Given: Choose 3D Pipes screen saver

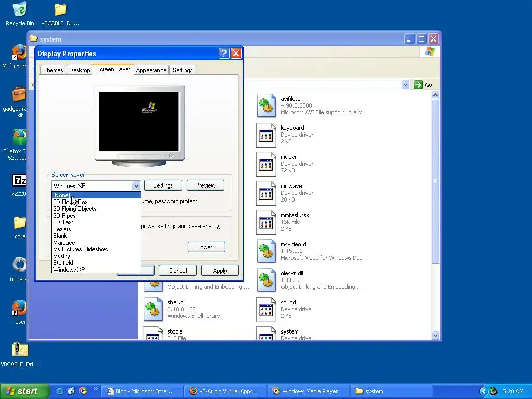Looking at the screenshot, I should point(96,216).
